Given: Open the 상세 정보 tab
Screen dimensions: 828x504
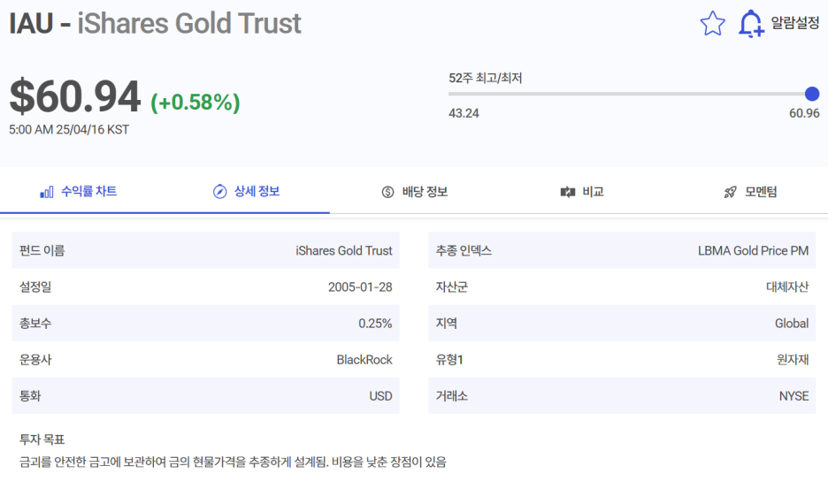Looking at the screenshot, I should [257, 191].
